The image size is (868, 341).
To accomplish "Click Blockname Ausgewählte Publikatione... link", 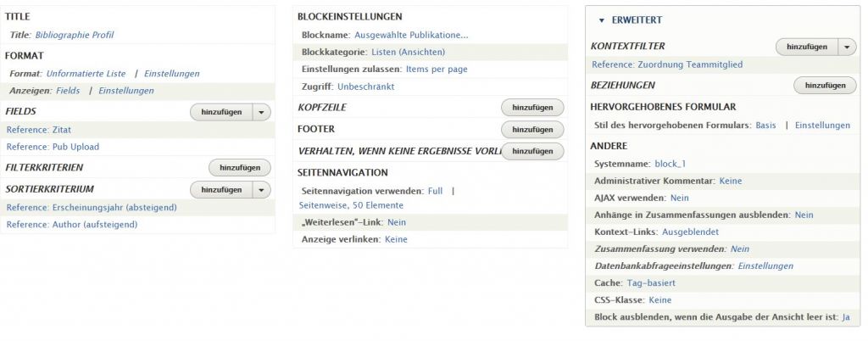I will coord(411,35).
